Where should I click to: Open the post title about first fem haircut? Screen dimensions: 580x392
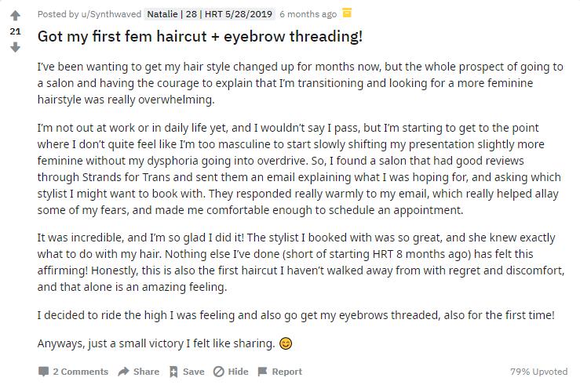200,37
